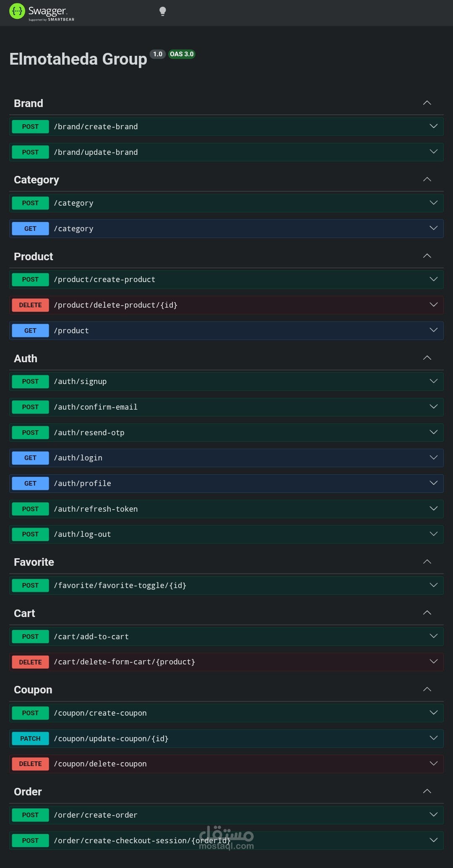Select the Product section heading
The image size is (453, 868).
34,256
